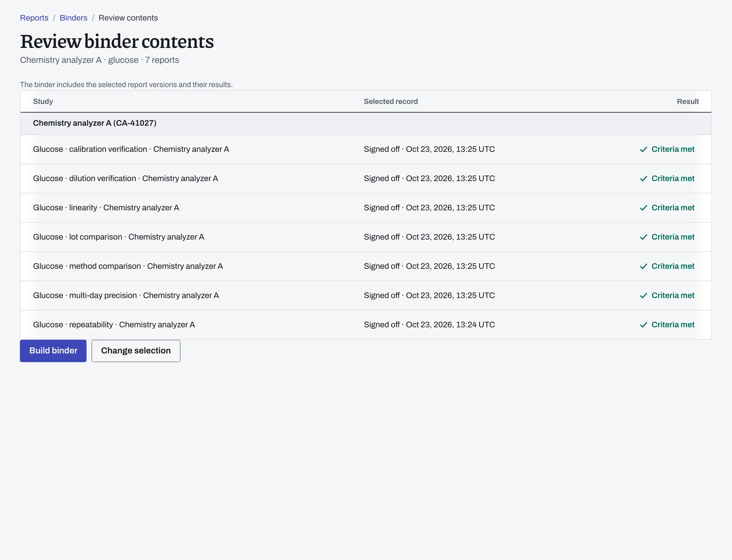Select 'Glucose · linearity · Chemistry analyzer A'

point(106,208)
